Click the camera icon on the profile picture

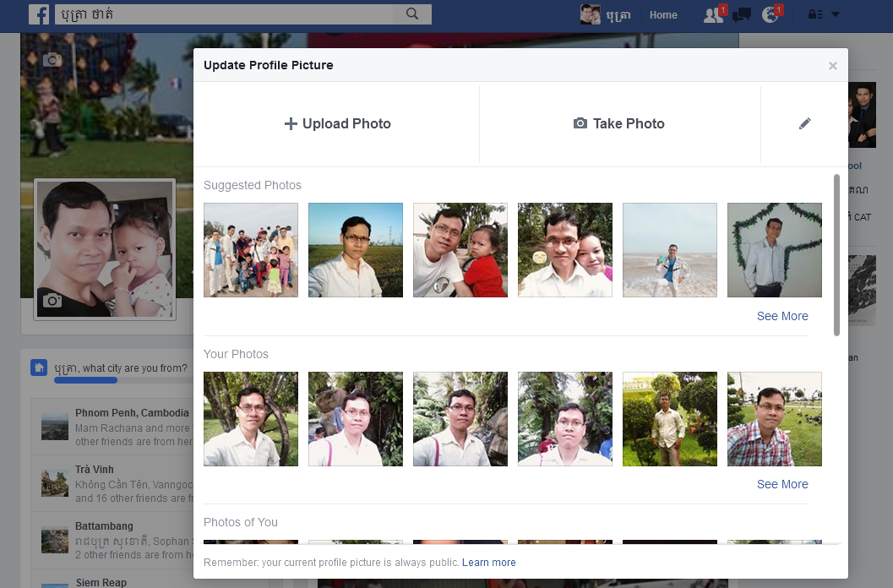tap(52, 300)
